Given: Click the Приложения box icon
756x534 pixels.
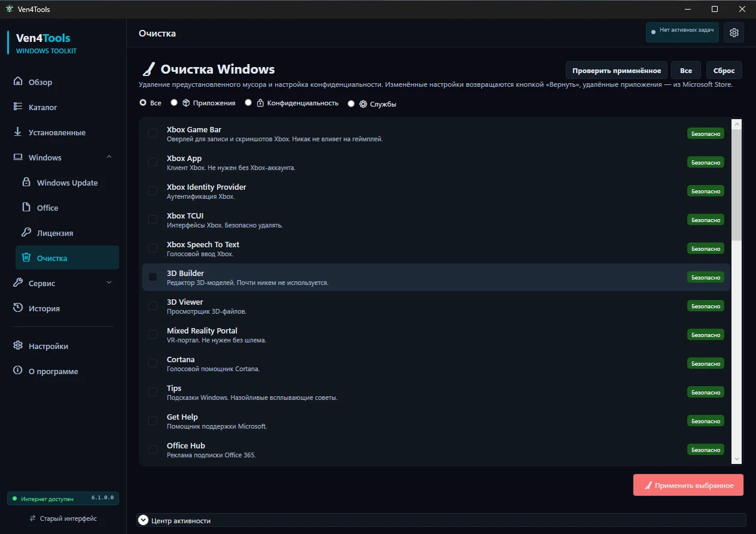Looking at the screenshot, I should [187, 103].
